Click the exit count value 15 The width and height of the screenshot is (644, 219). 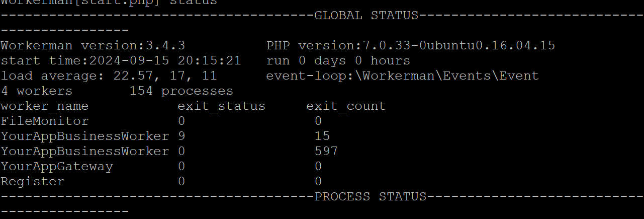point(322,136)
